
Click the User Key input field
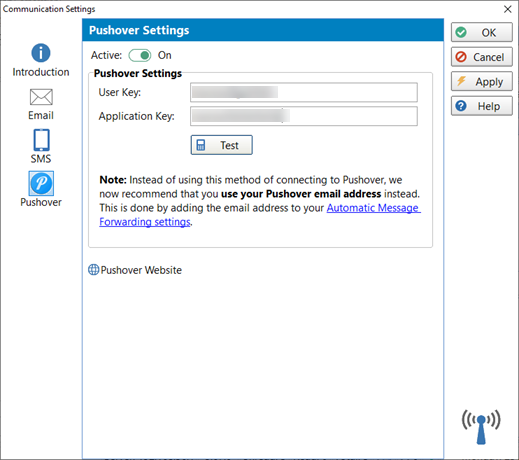click(304, 92)
